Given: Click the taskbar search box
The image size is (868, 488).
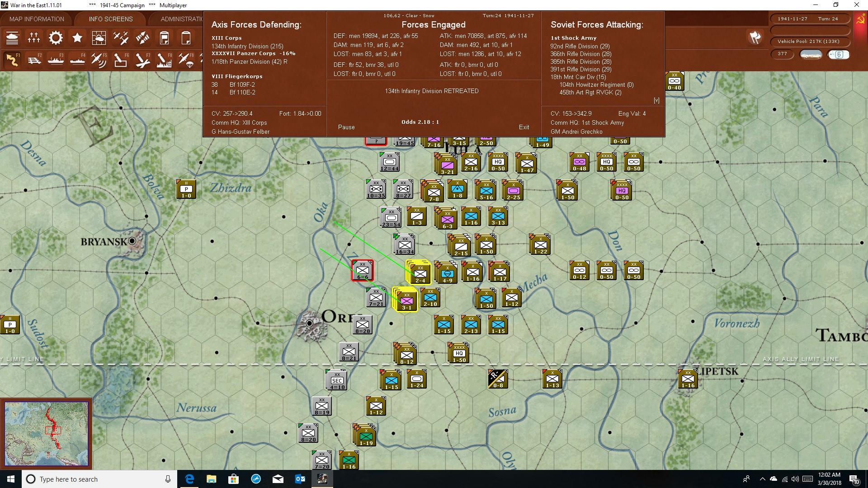Looking at the screenshot, I should pos(99,479).
